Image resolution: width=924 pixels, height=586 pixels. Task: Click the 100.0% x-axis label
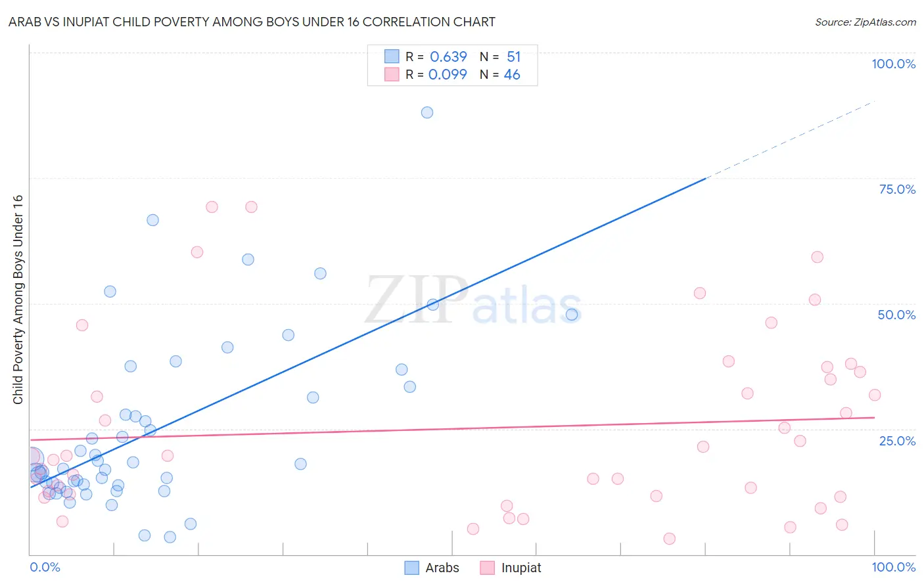[x=894, y=567]
